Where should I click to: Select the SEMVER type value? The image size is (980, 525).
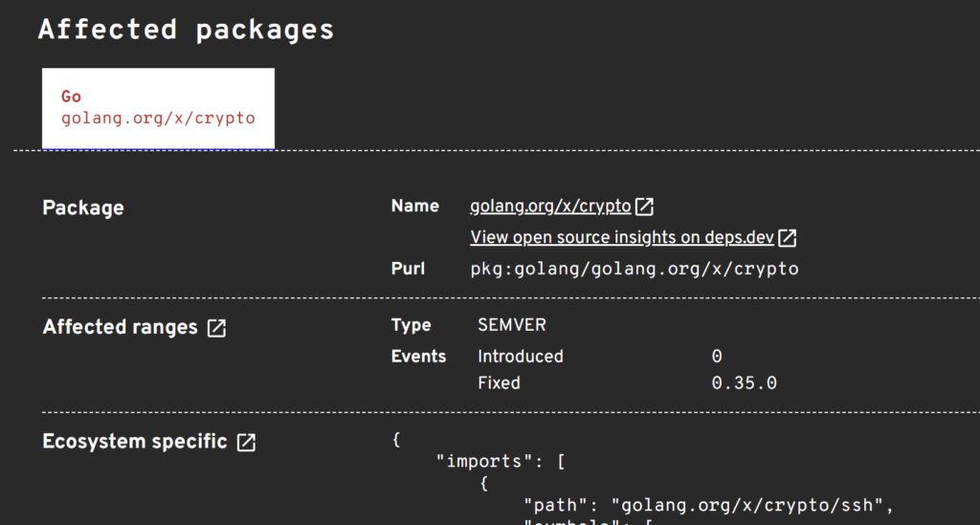[x=512, y=325]
